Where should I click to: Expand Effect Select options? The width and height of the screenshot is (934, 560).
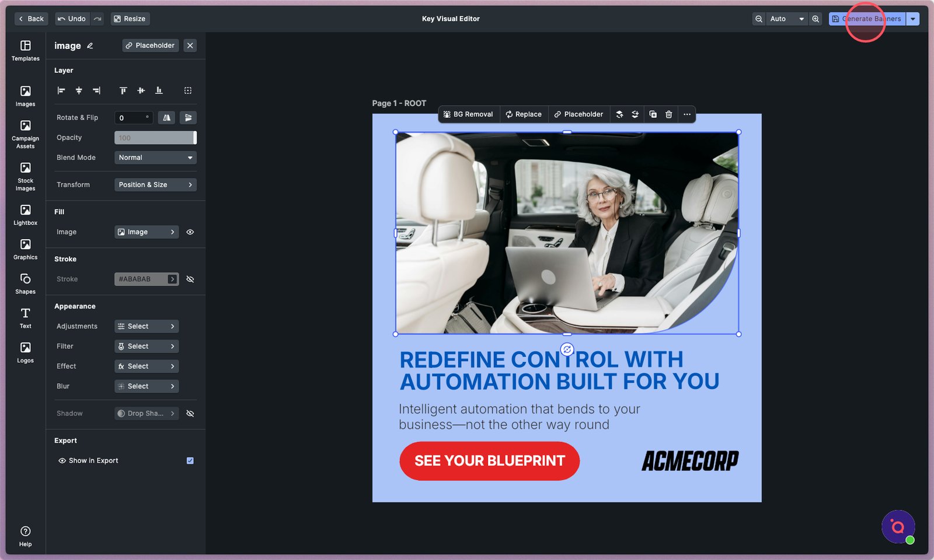147,366
